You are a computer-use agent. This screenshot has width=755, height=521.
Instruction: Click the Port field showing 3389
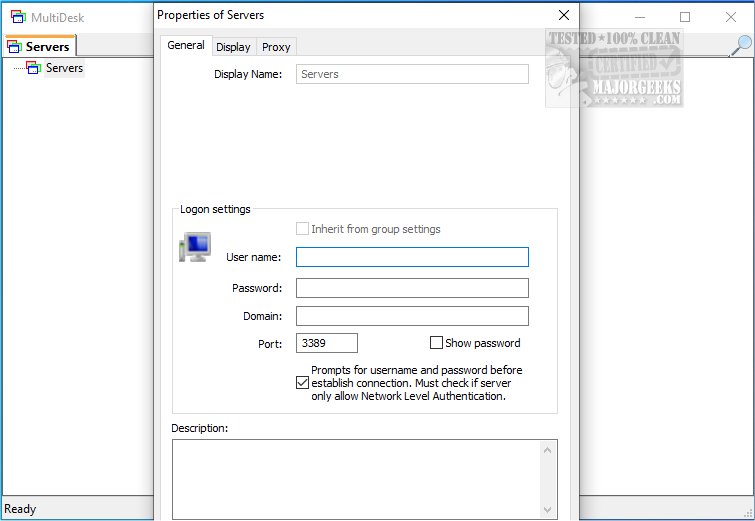pyautogui.click(x=327, y=343)
